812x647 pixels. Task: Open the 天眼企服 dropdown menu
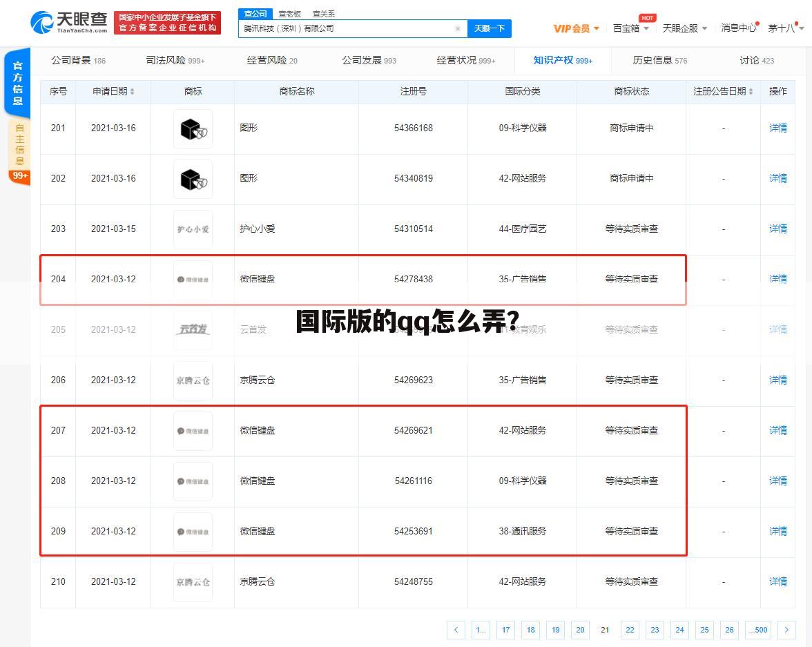pyautogui.click(x=685, y=28)
